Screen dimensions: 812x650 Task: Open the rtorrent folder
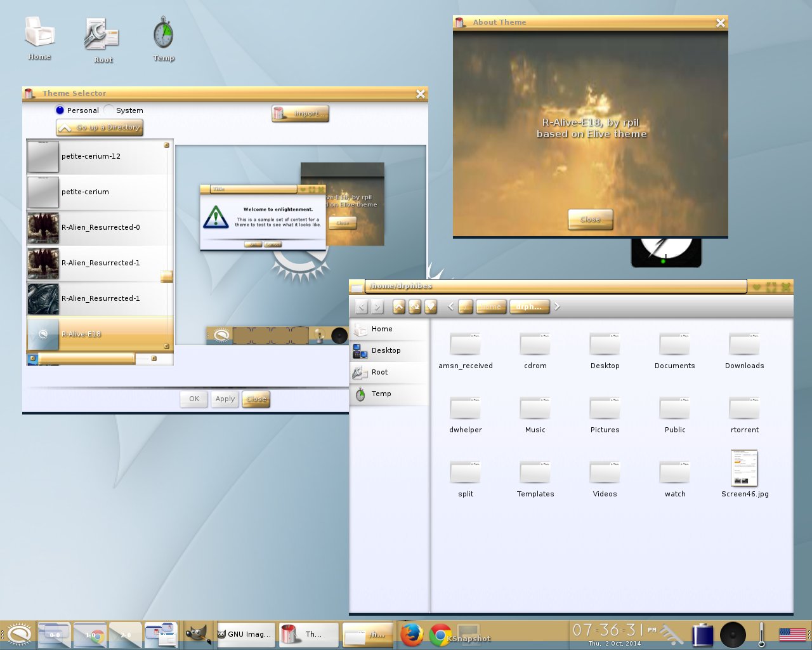pos(745,415)
